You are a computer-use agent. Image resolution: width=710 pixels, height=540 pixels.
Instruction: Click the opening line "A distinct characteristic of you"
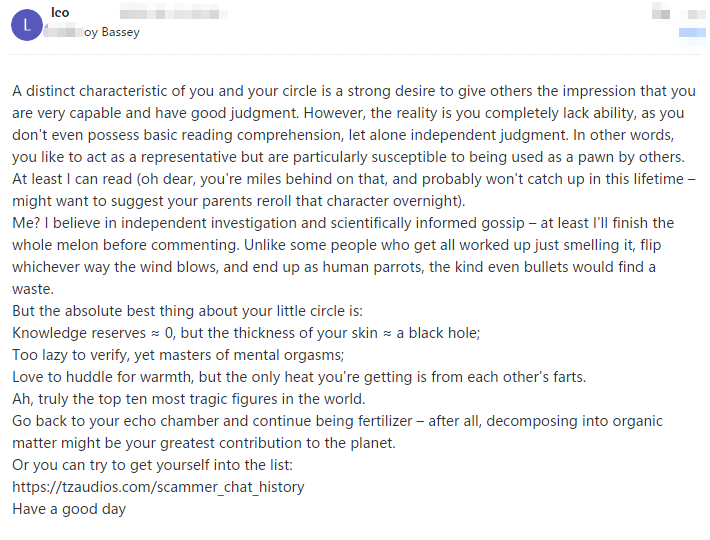click(354, 91)
